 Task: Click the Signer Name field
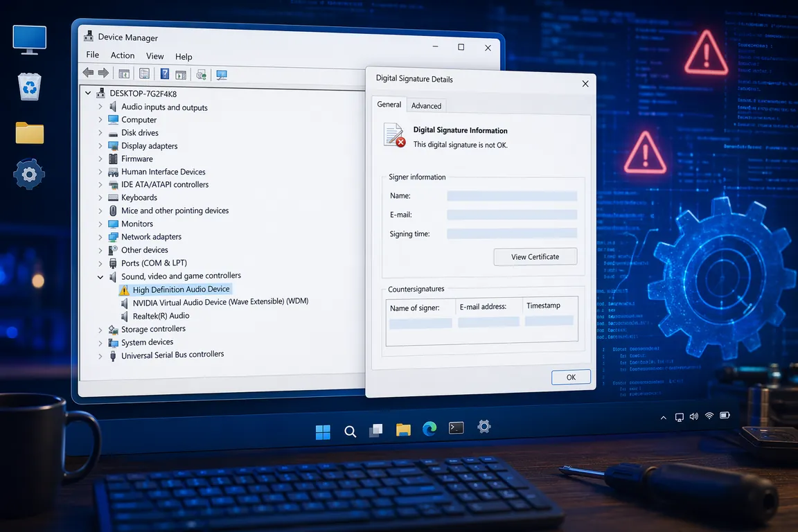pos(512,196)
